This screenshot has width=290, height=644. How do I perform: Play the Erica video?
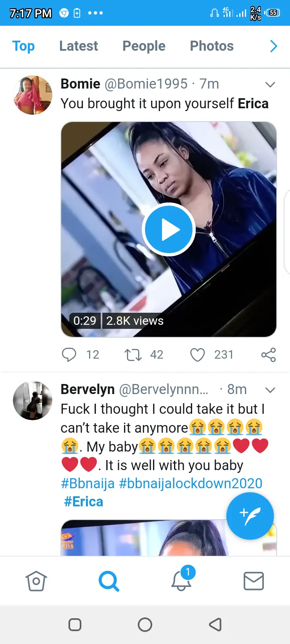point(168,229)
